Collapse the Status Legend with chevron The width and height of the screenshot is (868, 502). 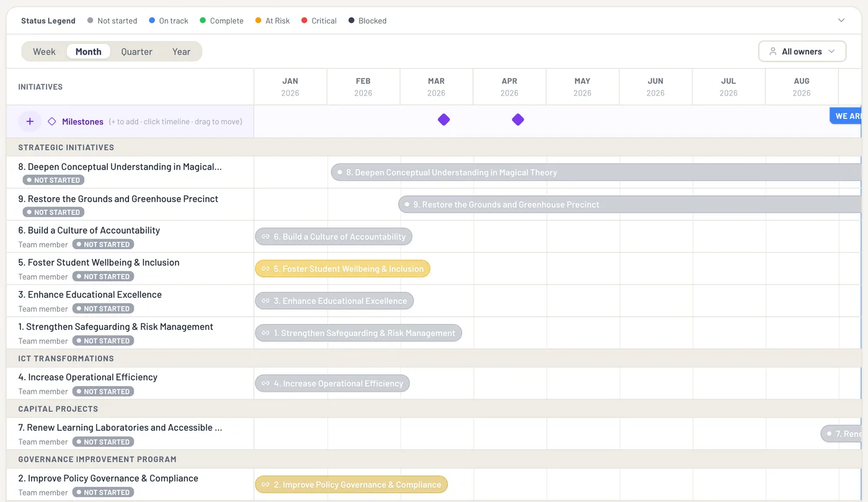841,20
